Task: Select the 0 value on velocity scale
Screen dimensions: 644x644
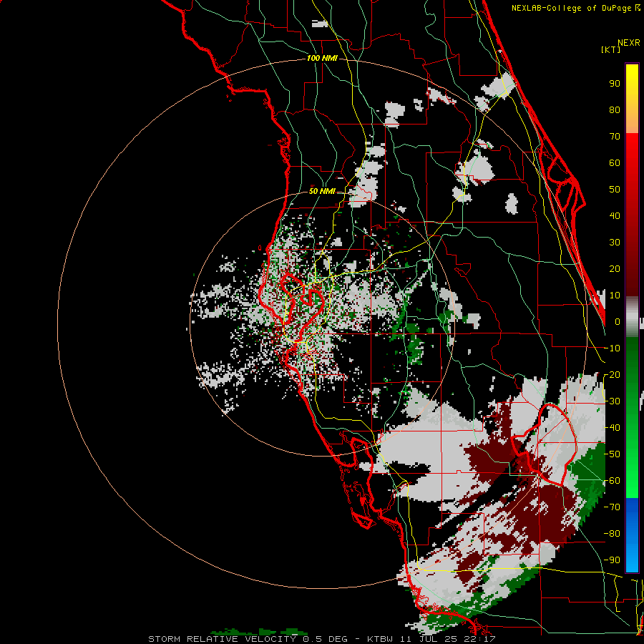Action: 618,321
